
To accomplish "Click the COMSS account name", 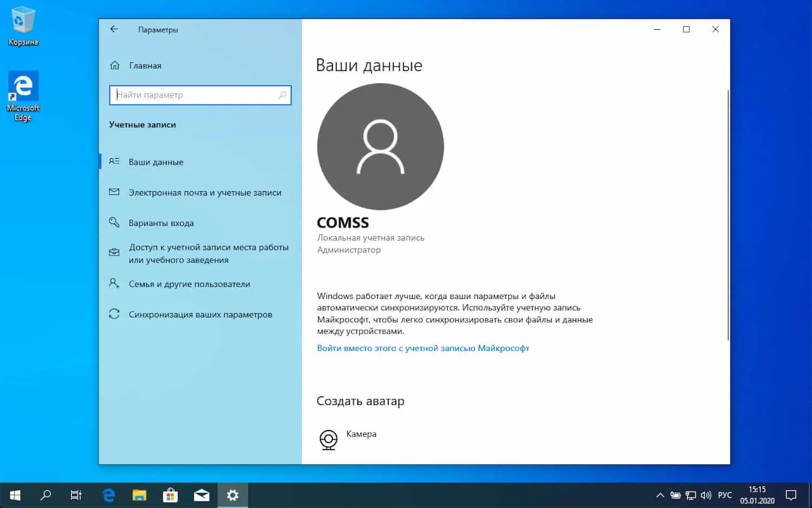I will (x=343, y=223).
